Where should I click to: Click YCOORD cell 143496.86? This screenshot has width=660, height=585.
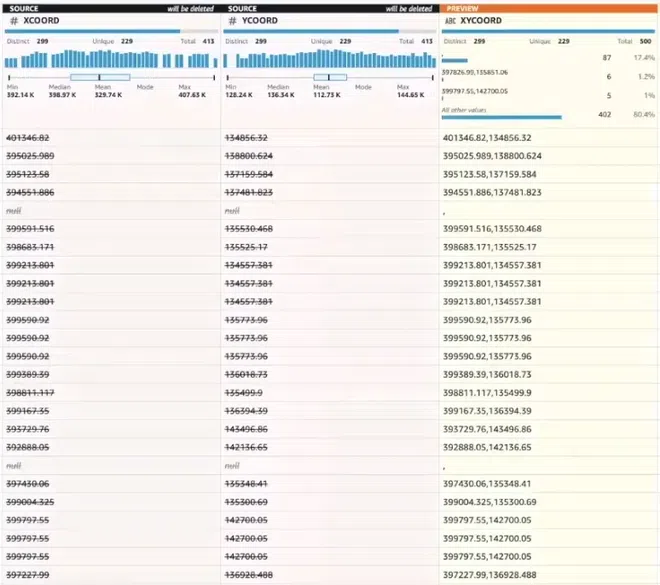coord(246,429)
